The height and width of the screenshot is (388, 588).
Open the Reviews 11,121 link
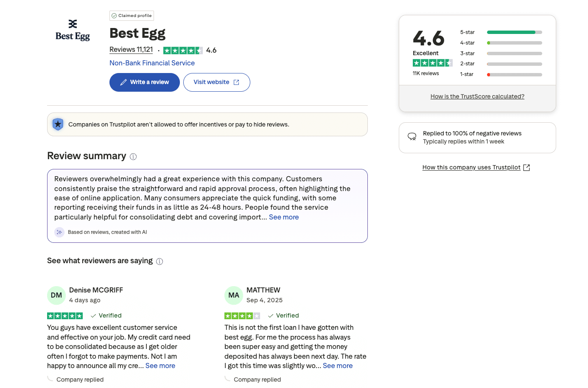131,49
